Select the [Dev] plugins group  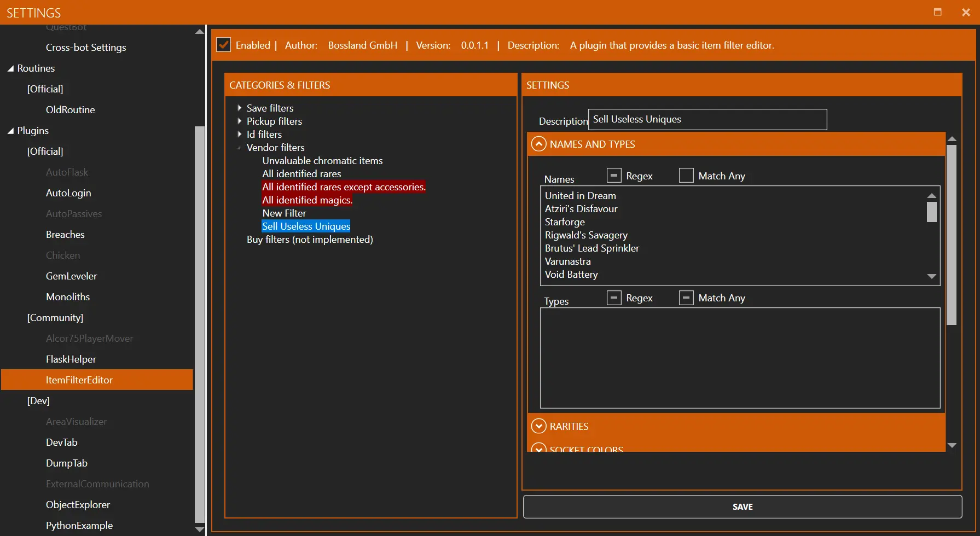[38, 401]
